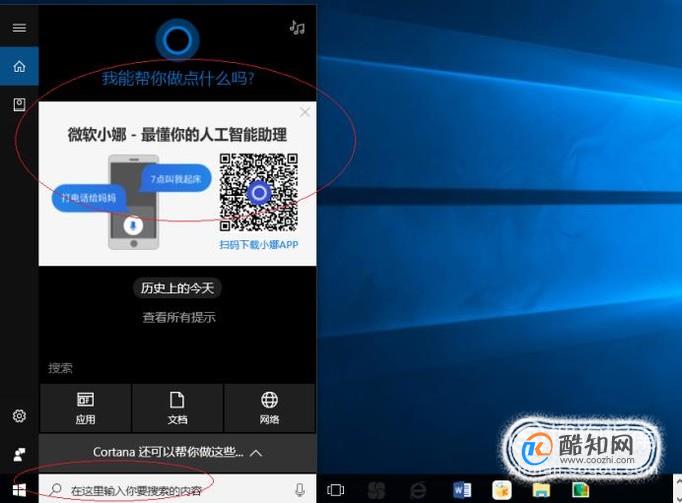Screen dimensions: 682x503
Task: Go to Cortana Home
Action: (19, 67)
